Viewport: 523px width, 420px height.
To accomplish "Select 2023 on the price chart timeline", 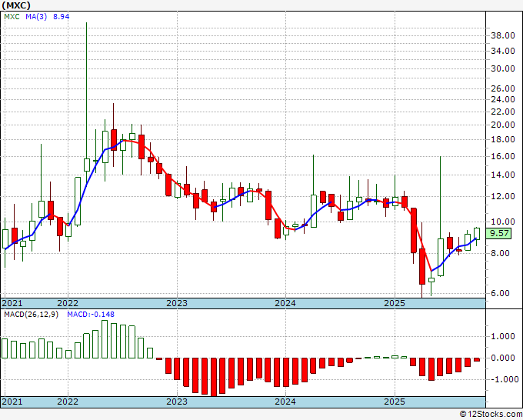I will point(177,303).
